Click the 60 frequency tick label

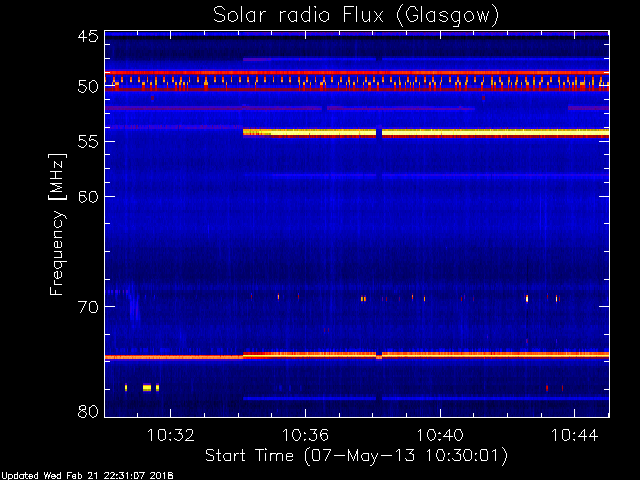click(88, 196)
